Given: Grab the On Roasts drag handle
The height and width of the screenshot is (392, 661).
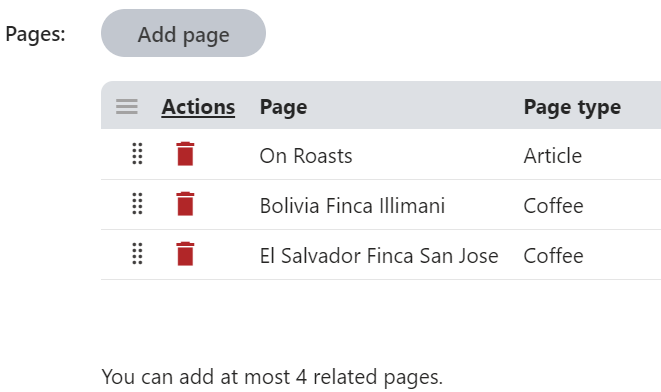Looking at the screenshot, I should point(137,154).
